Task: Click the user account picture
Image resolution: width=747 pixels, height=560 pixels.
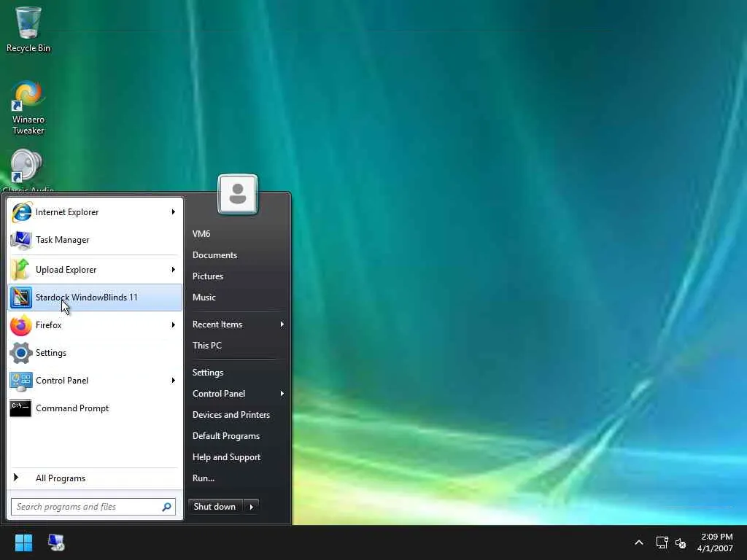Action: pyautogui.click(x=238, y=194)
